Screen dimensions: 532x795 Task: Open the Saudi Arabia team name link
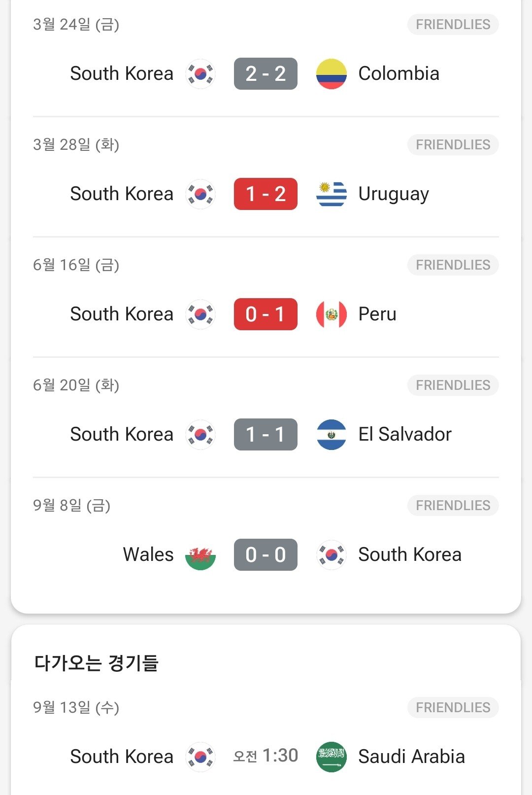[411, 757]
